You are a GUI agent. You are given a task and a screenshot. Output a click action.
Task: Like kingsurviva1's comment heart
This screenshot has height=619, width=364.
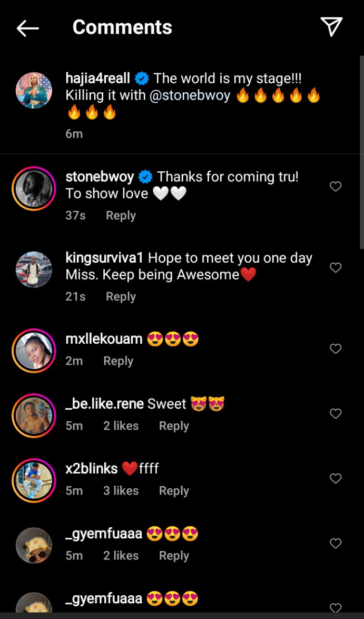point(336,268)
